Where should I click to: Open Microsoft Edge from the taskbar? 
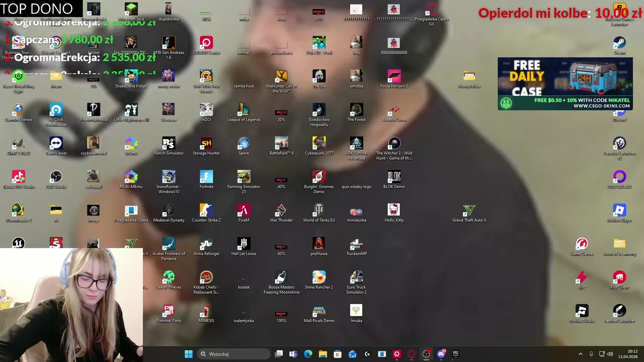tap(308, 354)
